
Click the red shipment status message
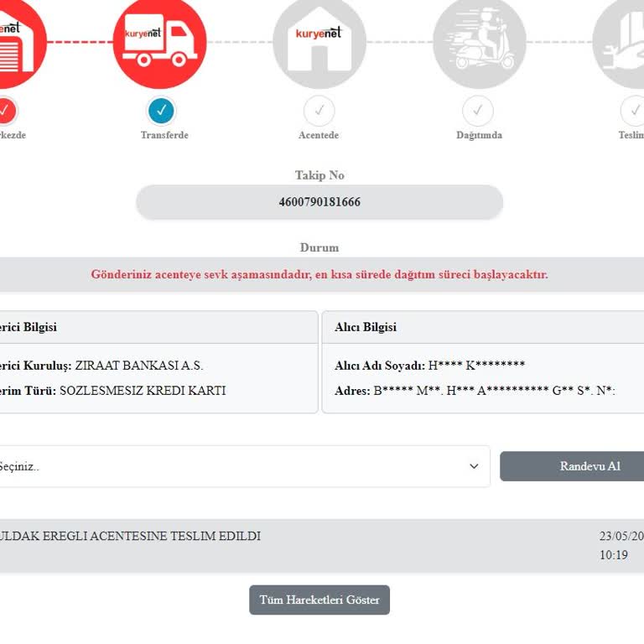coord(319,274)
